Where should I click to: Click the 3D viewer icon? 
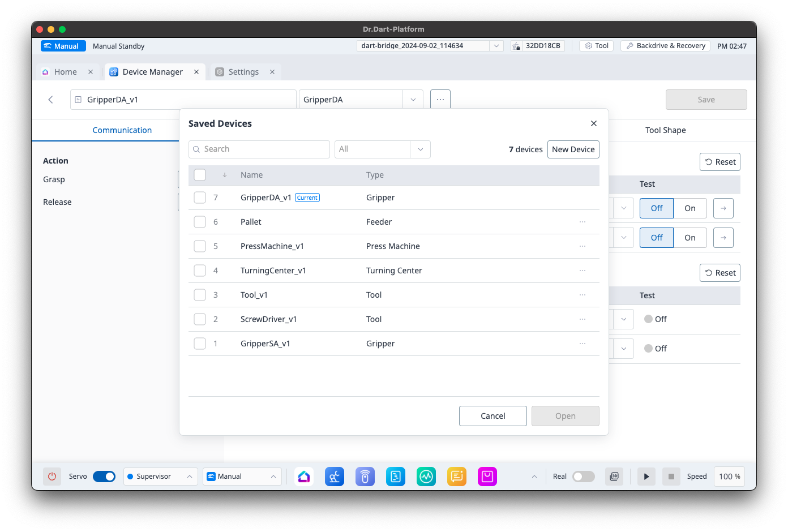tap(614, 477)
